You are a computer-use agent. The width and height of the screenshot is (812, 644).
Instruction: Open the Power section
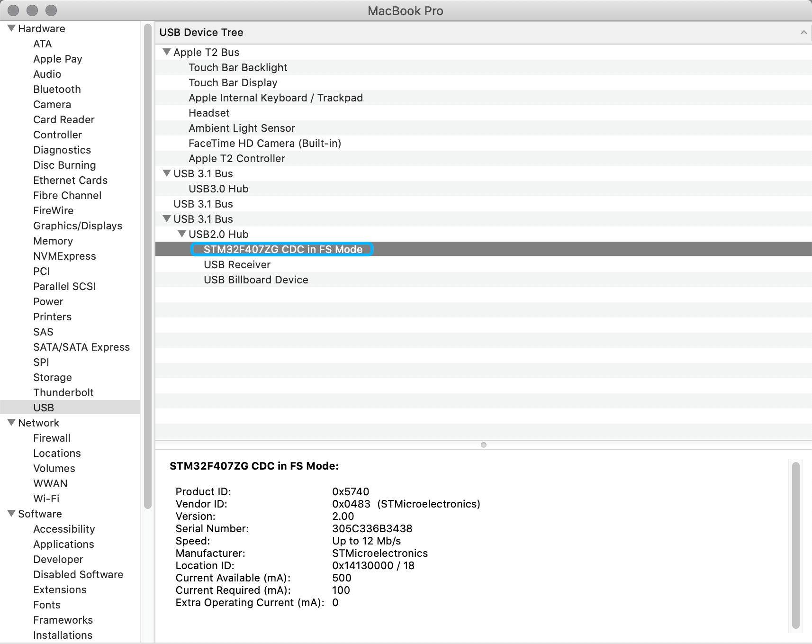[48, 301]
